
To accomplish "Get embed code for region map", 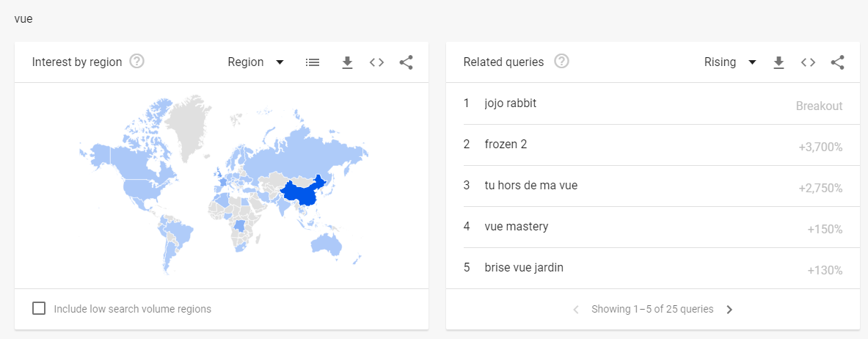I will coord(377,62).
